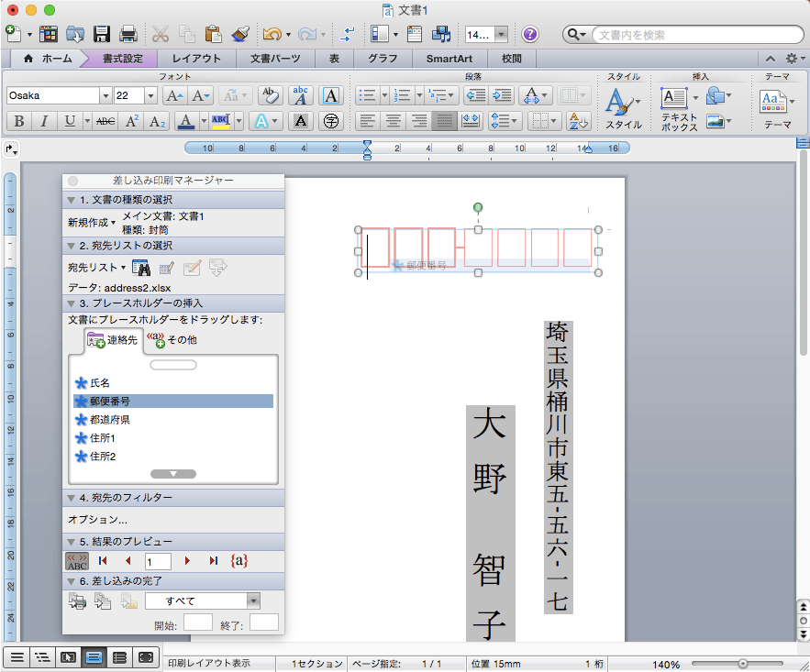Save the document with the floppy disk icon
Screen dimensions: 810x672
pyautogui.click(x=102, y=35)
